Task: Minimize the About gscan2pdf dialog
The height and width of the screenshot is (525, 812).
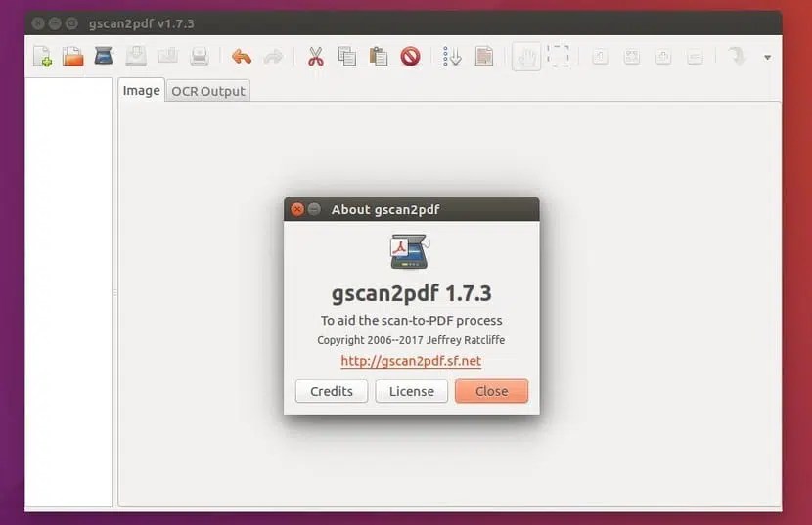Action: pyautogui.click(x=314, y=209)
